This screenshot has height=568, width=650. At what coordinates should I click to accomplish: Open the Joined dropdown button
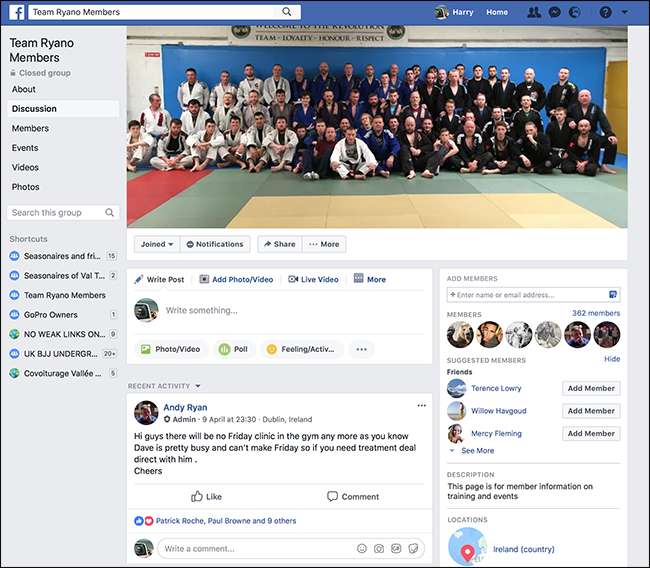tap(158, 244)
